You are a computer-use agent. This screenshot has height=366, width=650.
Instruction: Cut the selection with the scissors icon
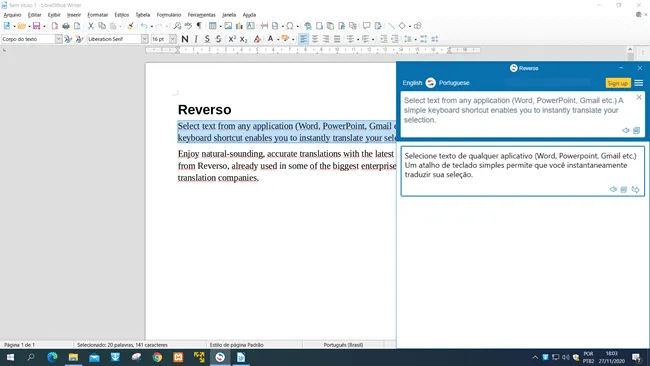(x=91, y=26)
